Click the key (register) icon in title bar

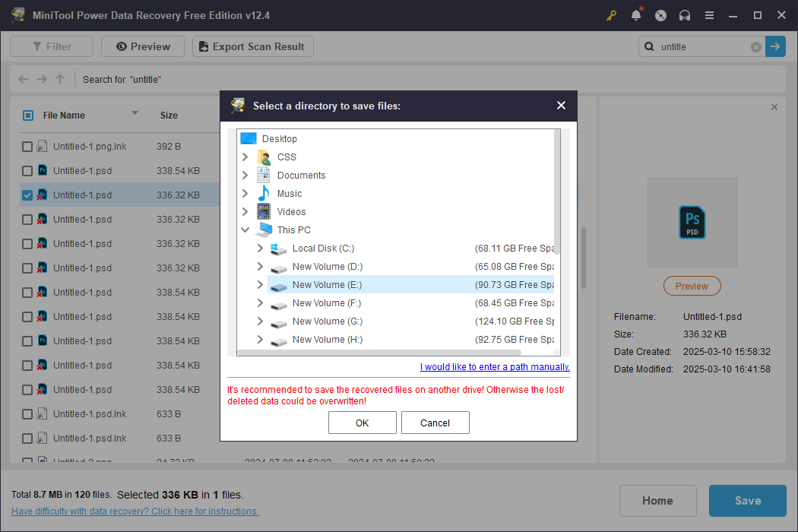tap(611, 15)
